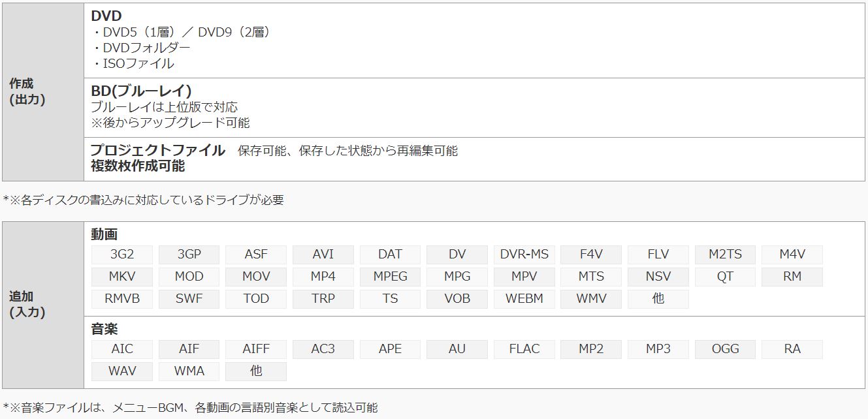Select the FLAC audio format tag
Image resolution: width=868 pixels, height=419 pixels.
pos(524,349)
